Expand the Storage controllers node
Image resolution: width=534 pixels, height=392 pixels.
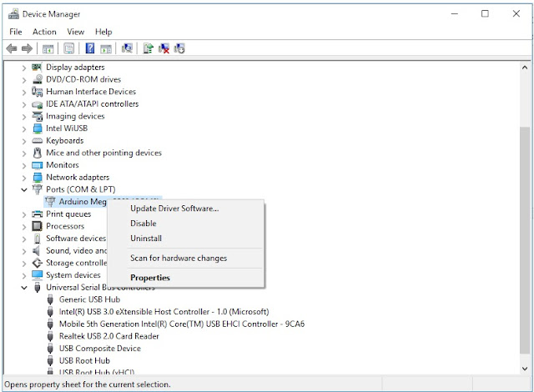[24, 264]
